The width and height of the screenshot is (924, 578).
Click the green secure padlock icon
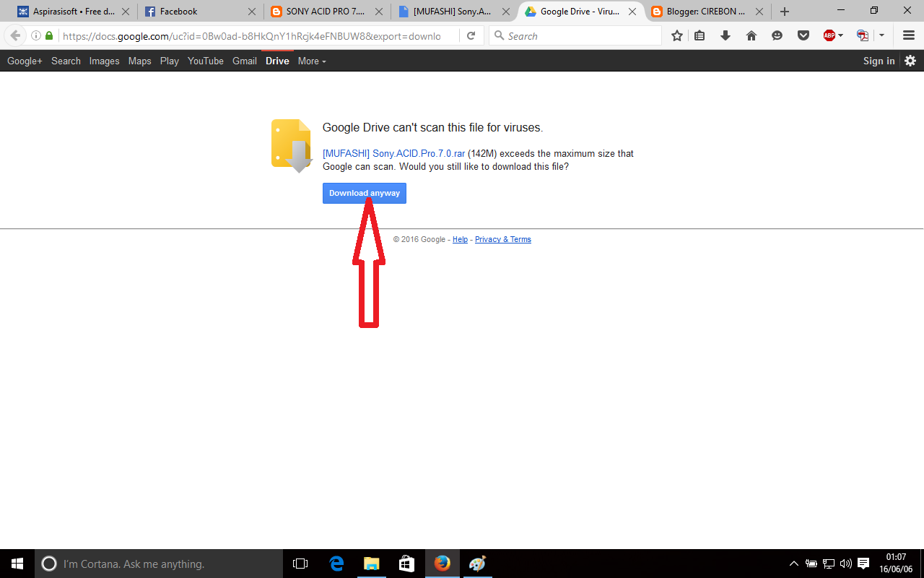(x=49, y=35)
